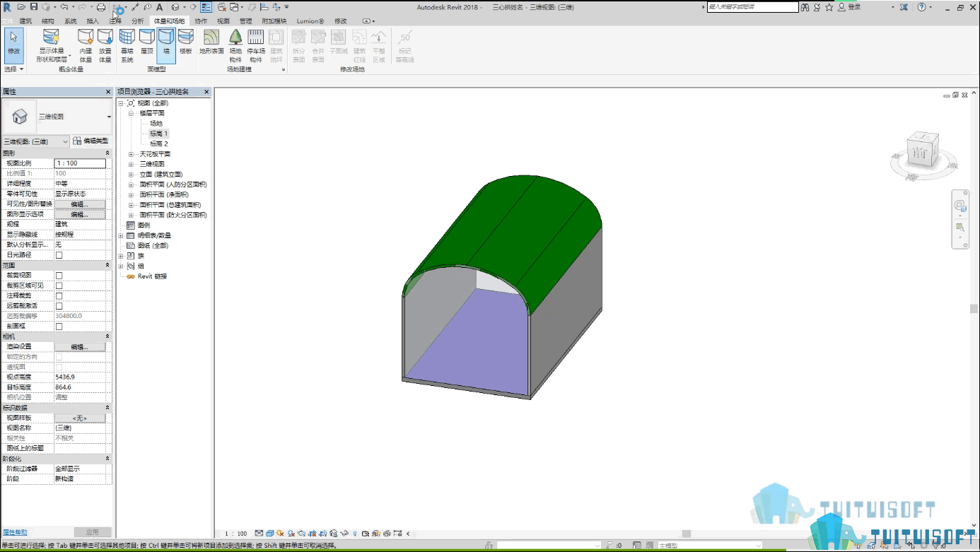Close the 属性 (Properties) panel
This screenshot has width=980, height=552.
(108, 92)
